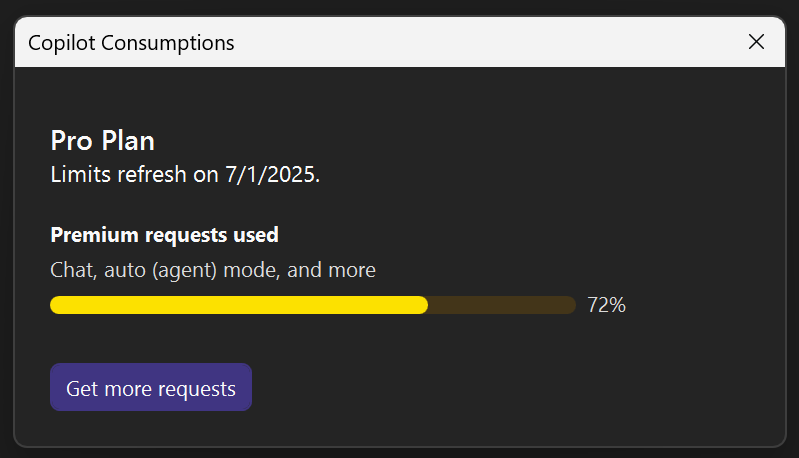Click the right end of the yellow fill

[423, 305]
